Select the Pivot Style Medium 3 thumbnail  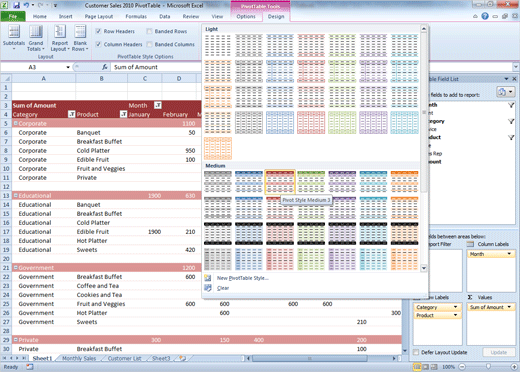click(x=280, y=182)
